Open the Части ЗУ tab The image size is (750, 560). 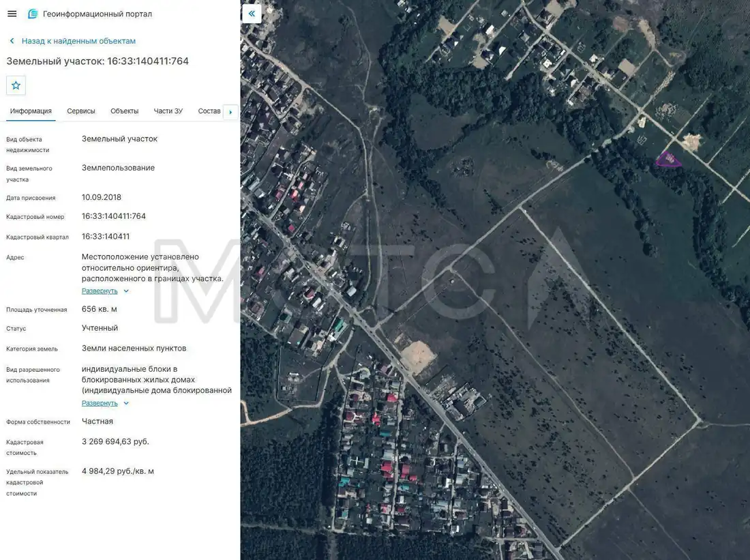[168, 111]
